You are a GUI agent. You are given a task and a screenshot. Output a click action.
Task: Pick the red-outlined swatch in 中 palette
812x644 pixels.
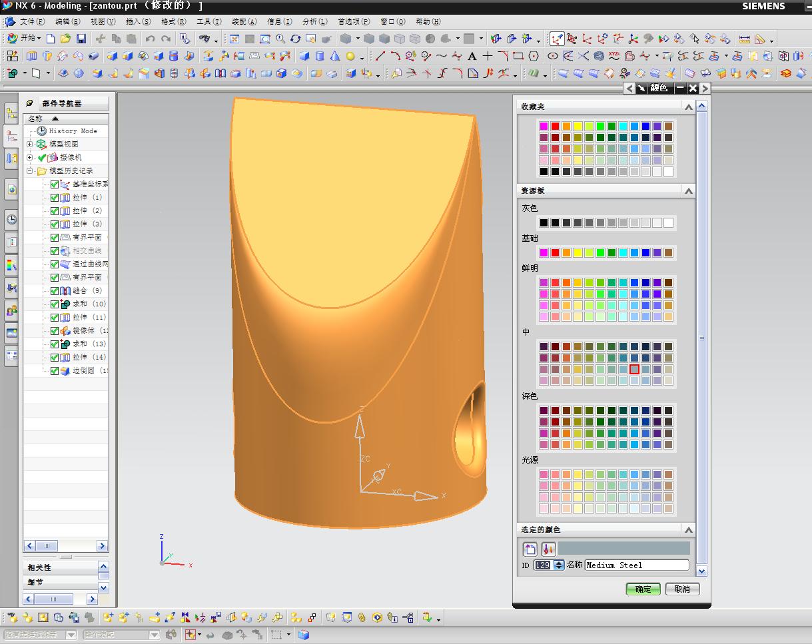click(x=634, y=369)
